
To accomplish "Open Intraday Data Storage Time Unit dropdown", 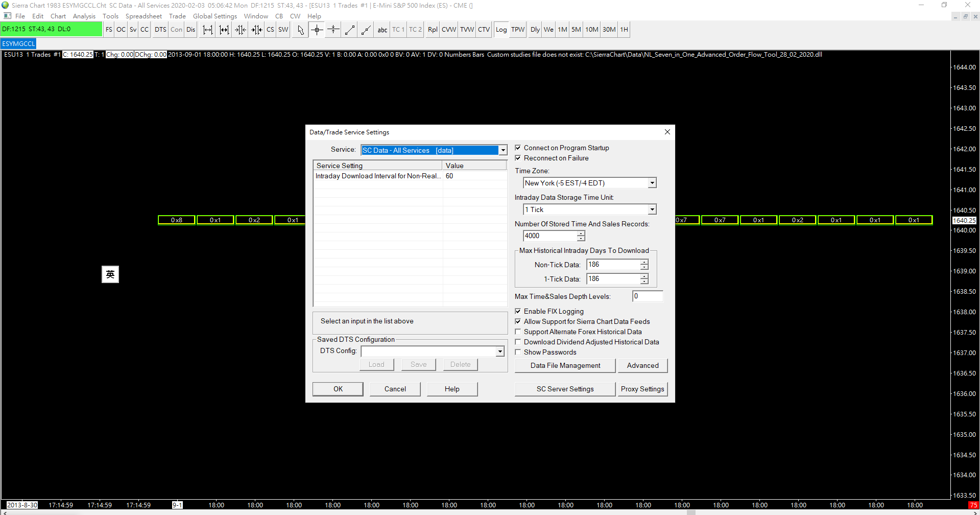I will 652,209.
